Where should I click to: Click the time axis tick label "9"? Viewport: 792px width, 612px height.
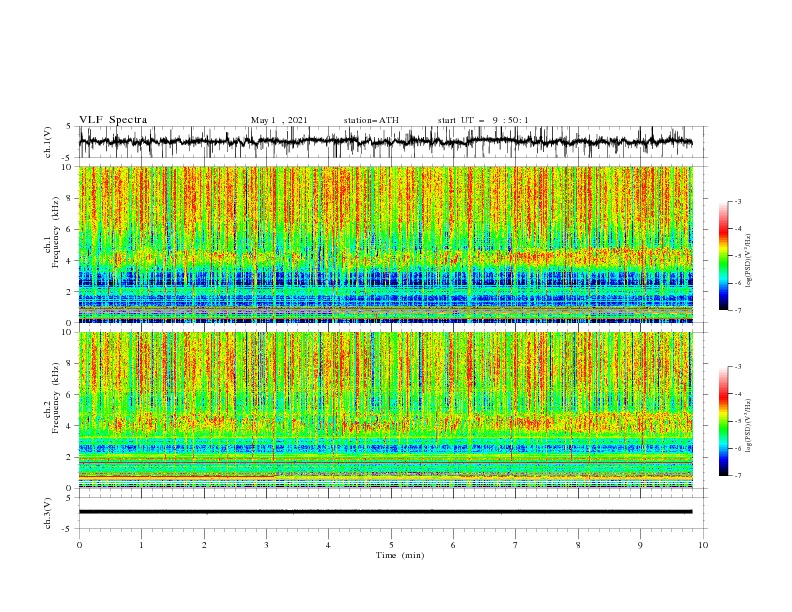tap(640, 545)
